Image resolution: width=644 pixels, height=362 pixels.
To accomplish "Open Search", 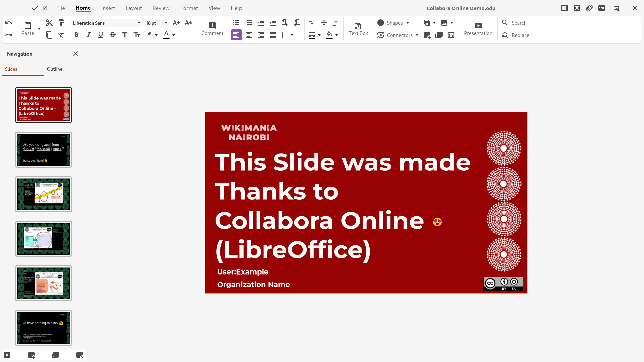I will [514, 23].
